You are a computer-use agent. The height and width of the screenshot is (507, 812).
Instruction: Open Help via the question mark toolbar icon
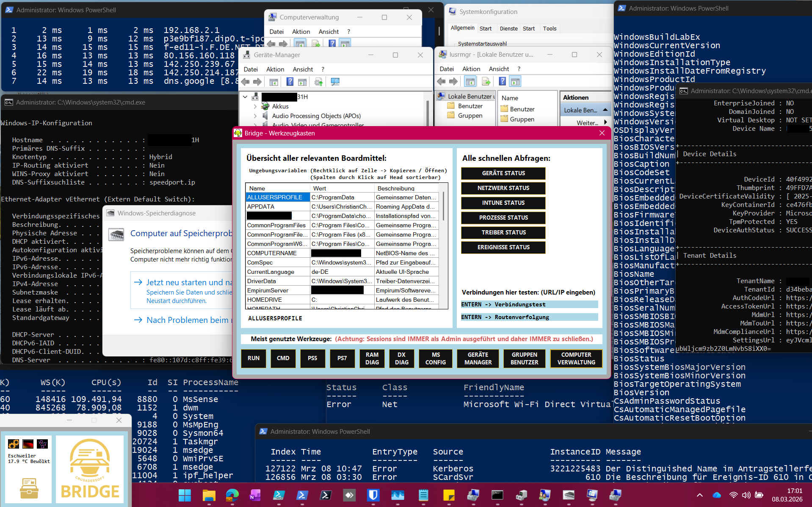pos(290,82)
